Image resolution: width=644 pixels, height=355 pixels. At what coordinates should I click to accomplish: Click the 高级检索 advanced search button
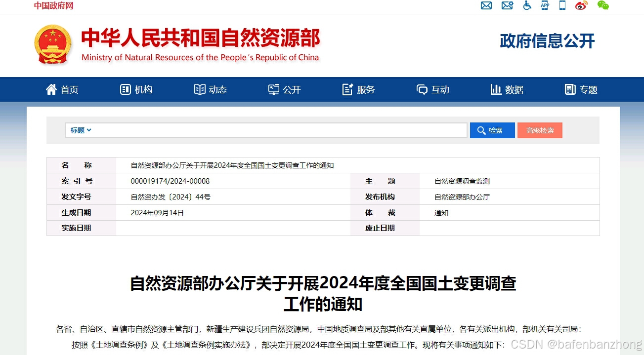coord(540,130)
